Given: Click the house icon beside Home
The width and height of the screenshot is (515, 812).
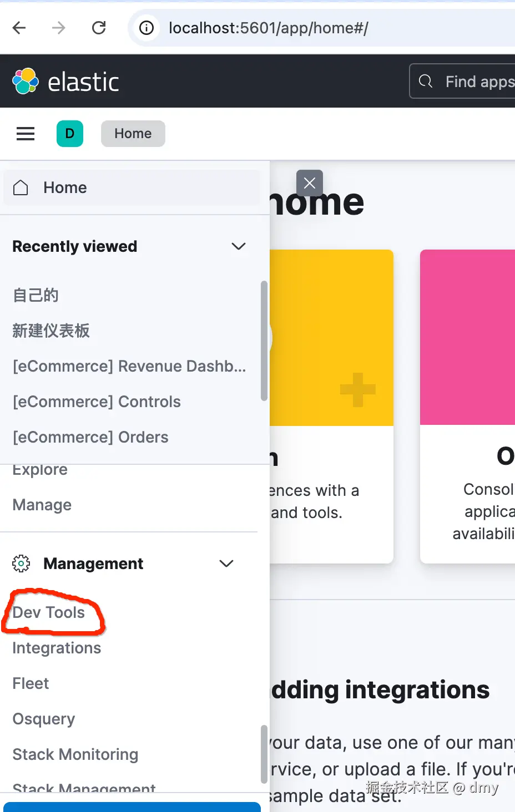Looking at the screenshot, I should (x=21, y=187).
